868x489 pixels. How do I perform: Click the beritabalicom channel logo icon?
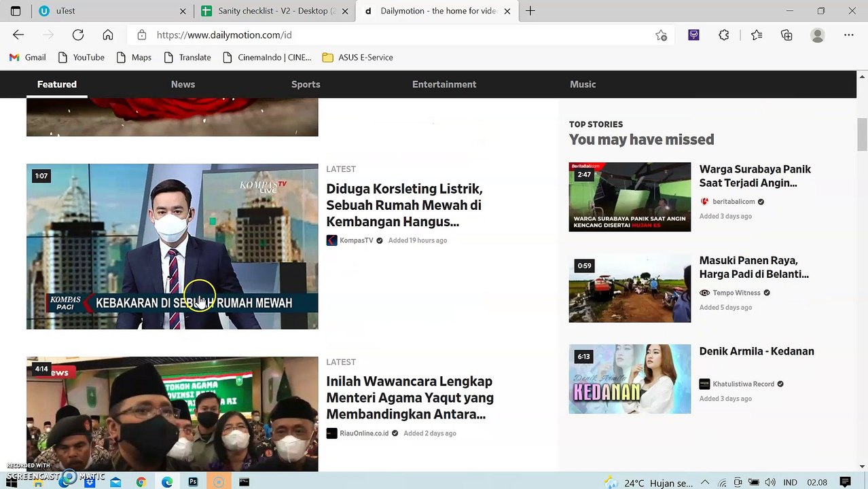[x=704, y=202]
